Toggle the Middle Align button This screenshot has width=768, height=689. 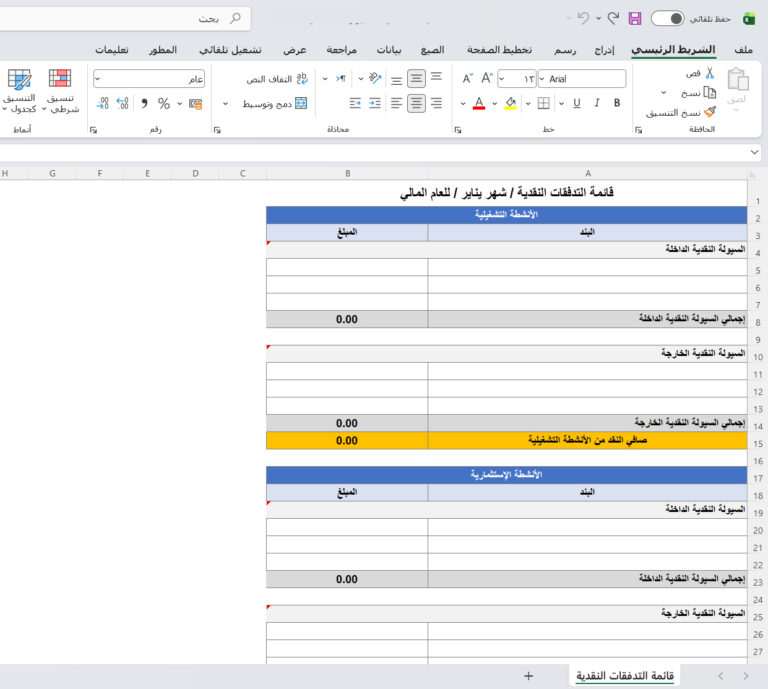point(416,78)
